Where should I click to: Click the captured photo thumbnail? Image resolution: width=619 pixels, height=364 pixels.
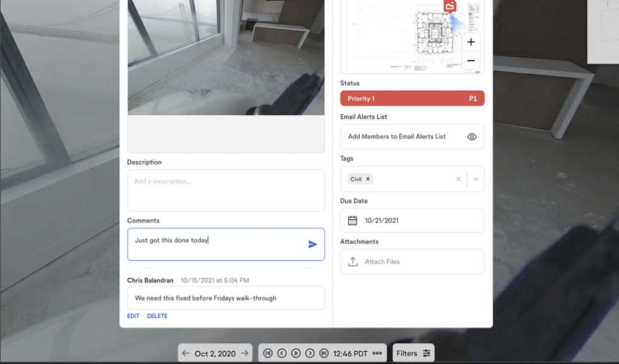[226, 57]
